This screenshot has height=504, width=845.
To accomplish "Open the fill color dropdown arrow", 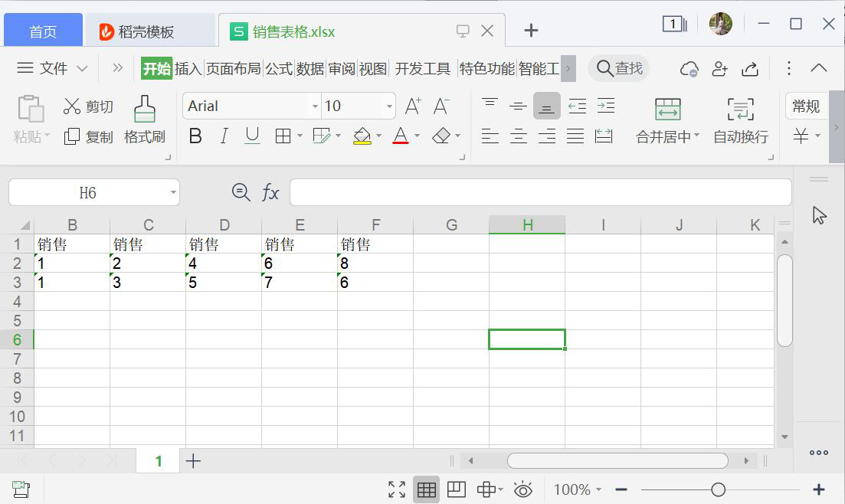I will (379, 136).
